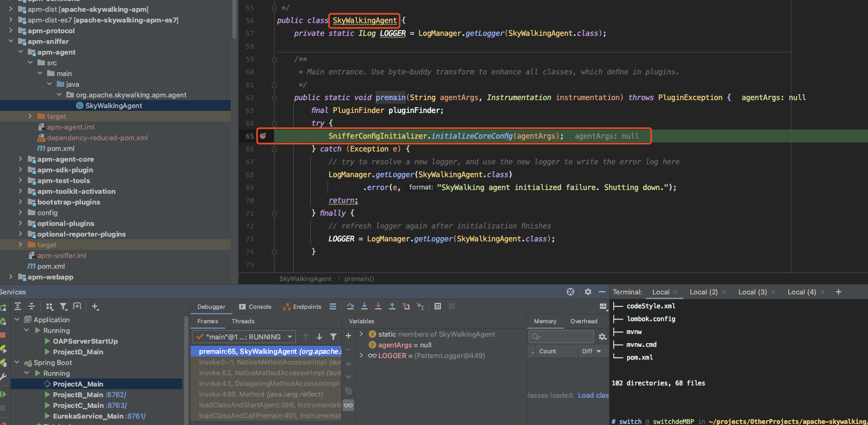The height and width of the screenshot is (425, 868).
Task: Open the :8763/ link for ProjectC_Main
Action: click(116, 405)
